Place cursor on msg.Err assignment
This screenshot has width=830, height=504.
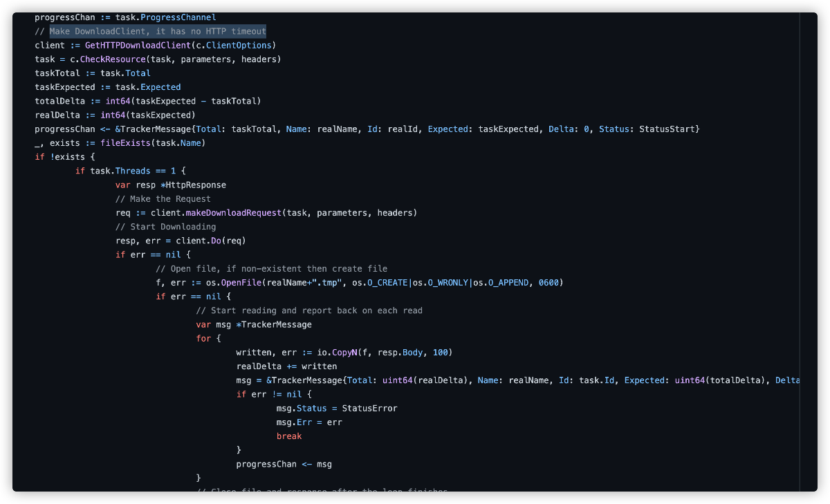308,422
